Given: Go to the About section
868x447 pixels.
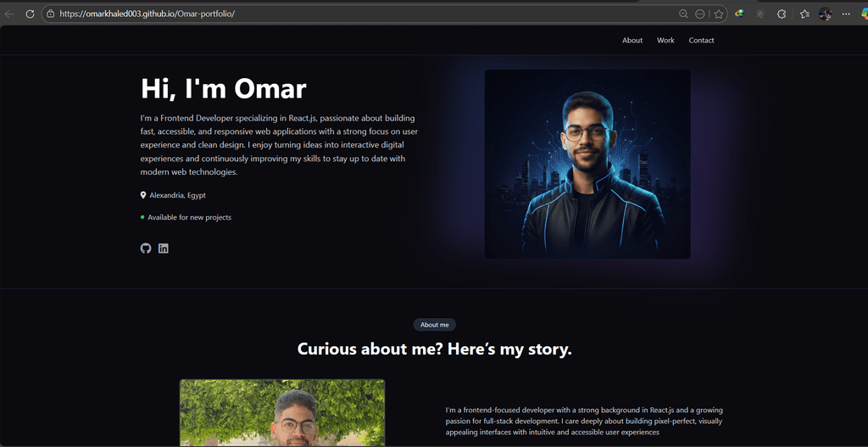Looking at the screenshot, I should click(x=632, y=41).
